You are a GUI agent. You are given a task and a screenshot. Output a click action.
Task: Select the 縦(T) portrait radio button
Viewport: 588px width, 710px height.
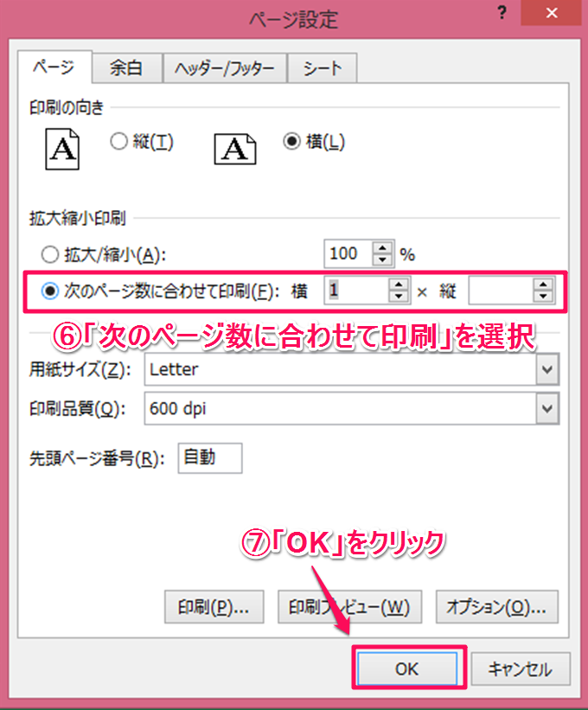(x=118, y=141)
